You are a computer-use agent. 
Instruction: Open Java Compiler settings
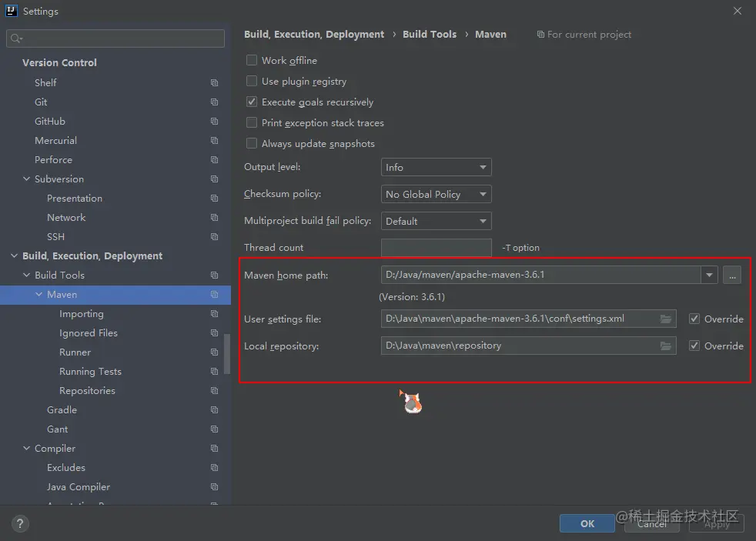tap(79, 487)
